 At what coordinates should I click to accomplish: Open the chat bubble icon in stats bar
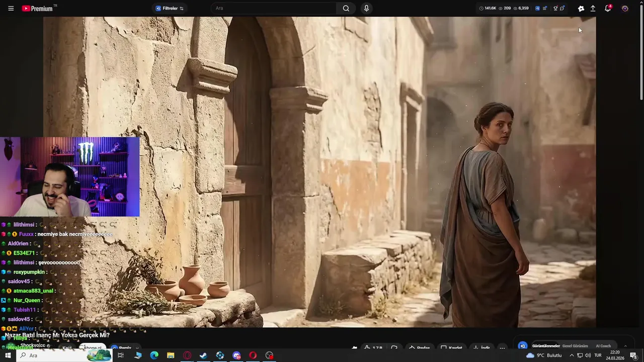point(562,8)
